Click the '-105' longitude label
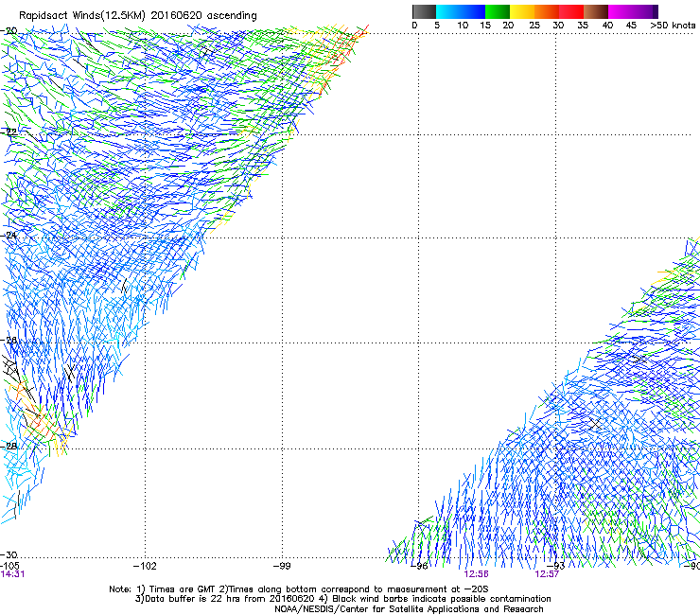 [9, 566]
